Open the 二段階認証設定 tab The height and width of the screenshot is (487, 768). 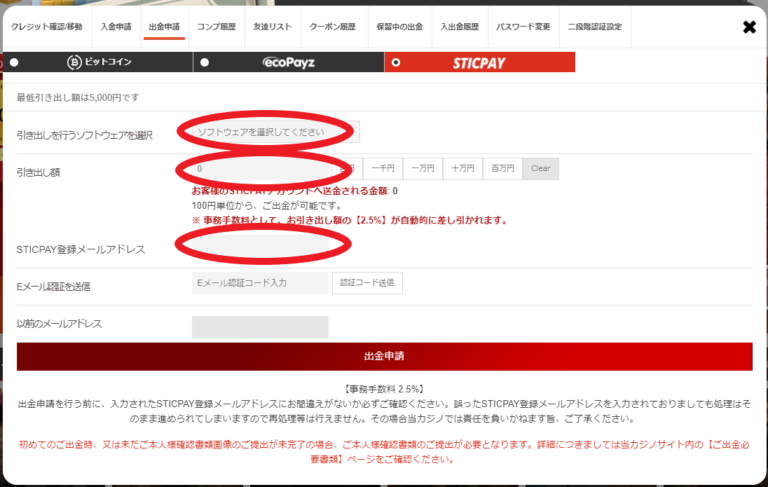595,27
